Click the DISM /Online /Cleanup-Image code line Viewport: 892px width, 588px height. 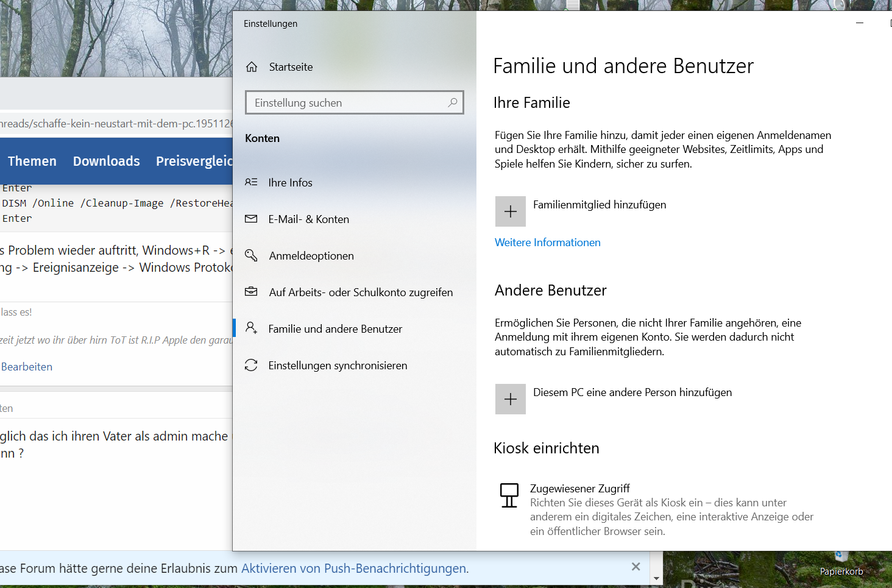[117, 203]
